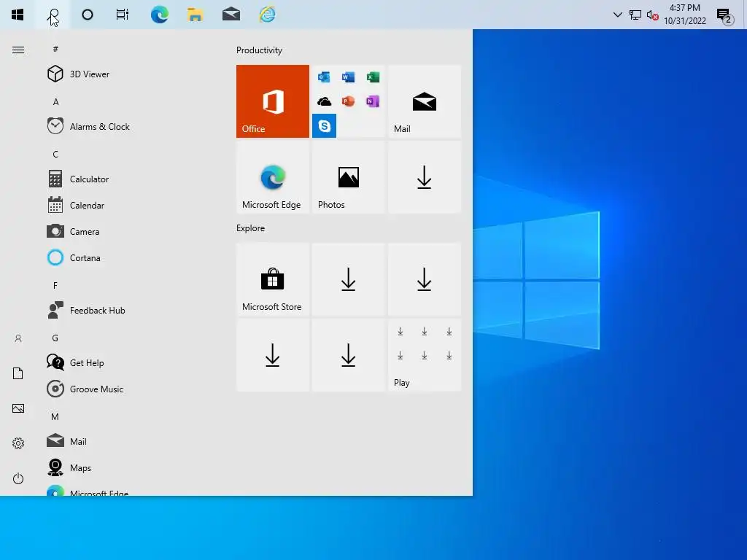The width and height of the screenshot is (747, 560).
Task: Open the muted volume tray icon
Action: click(653, 15)
